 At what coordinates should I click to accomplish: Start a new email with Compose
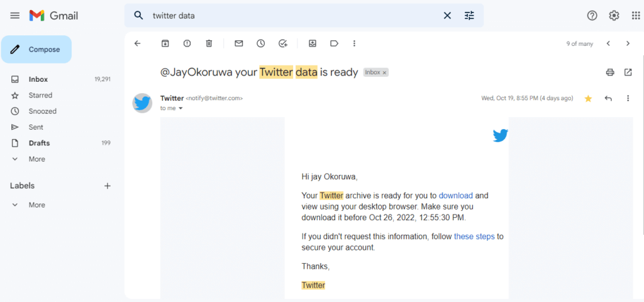click(x=36, y=49)
